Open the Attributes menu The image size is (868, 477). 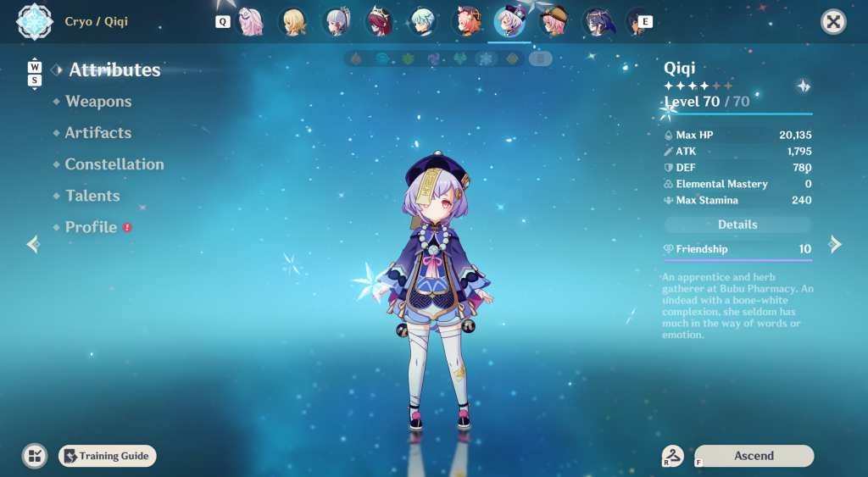click(114, 69)
